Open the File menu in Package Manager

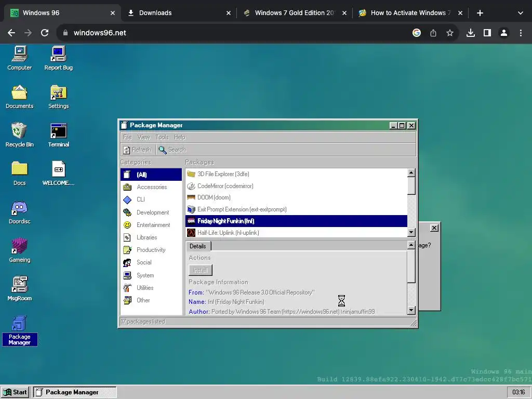click(127, 137)
